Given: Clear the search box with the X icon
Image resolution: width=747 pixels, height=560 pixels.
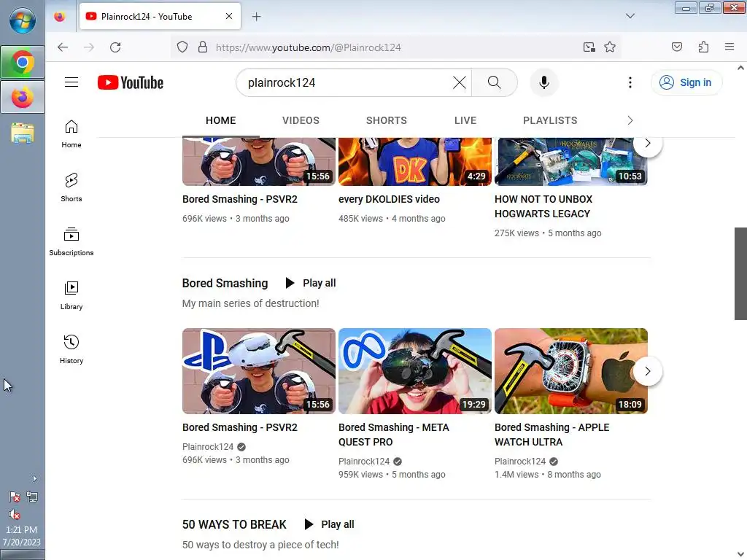Looking at the screenshot, I should [460, 82].
